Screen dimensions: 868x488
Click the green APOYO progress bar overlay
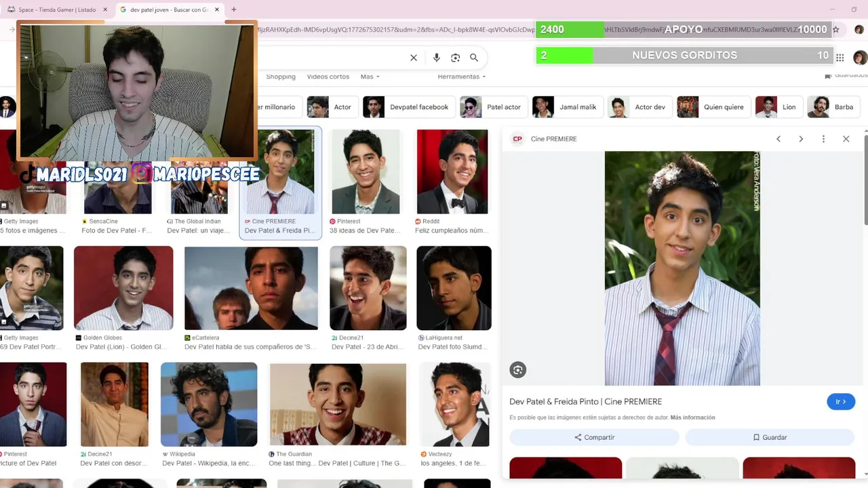(x=683, y=30)
